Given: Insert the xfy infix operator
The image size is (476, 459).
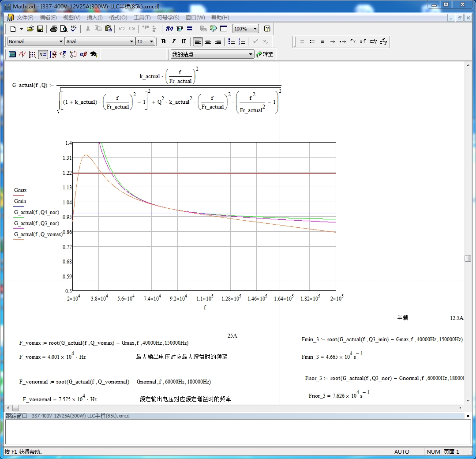Looking at the screenshot, I should tap(373, 41).
